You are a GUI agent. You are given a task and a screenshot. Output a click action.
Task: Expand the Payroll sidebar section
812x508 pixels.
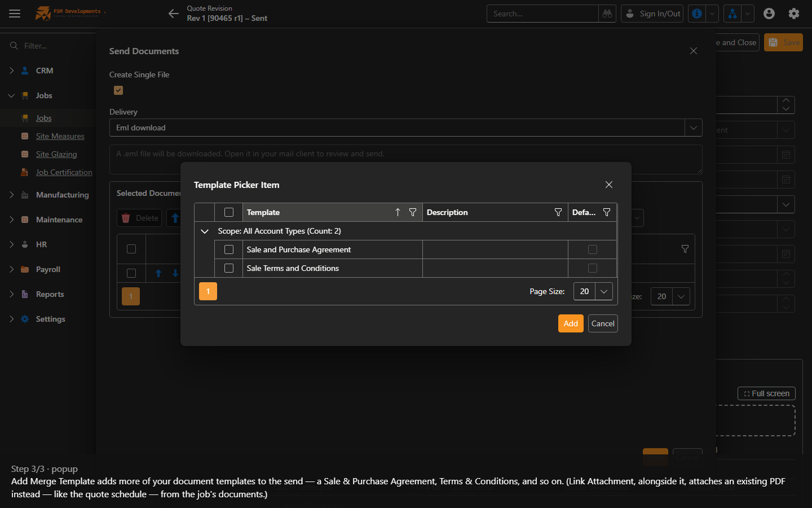point(11,269)
